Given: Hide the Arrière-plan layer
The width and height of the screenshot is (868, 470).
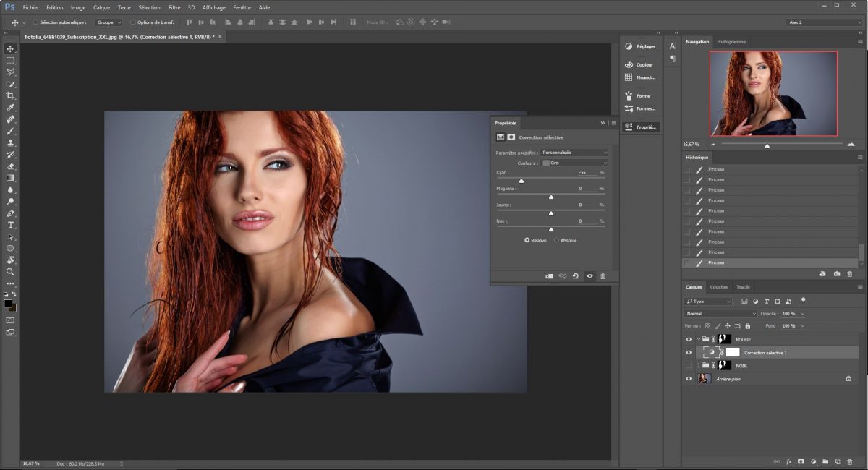Looking at the screenshot, I should pyautogui.click(x=688, y=378).
